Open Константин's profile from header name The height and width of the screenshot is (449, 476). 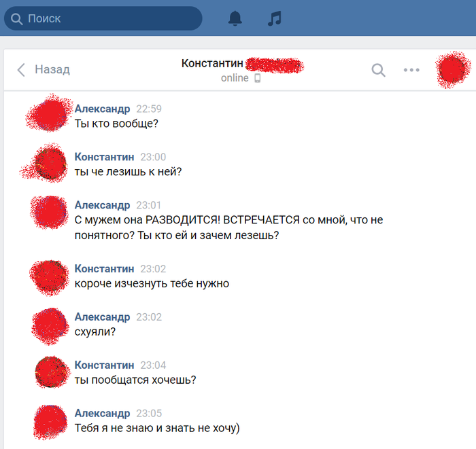(x=212, y=63)
